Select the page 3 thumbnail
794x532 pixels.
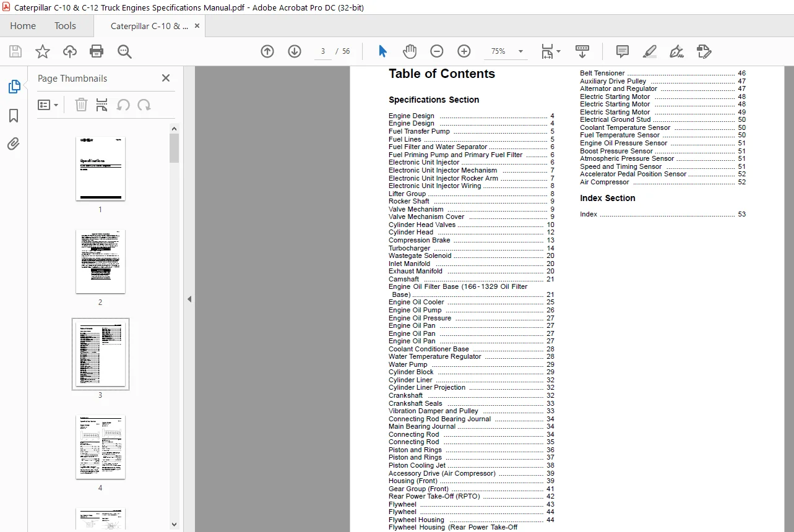click(x=100, y=354)
